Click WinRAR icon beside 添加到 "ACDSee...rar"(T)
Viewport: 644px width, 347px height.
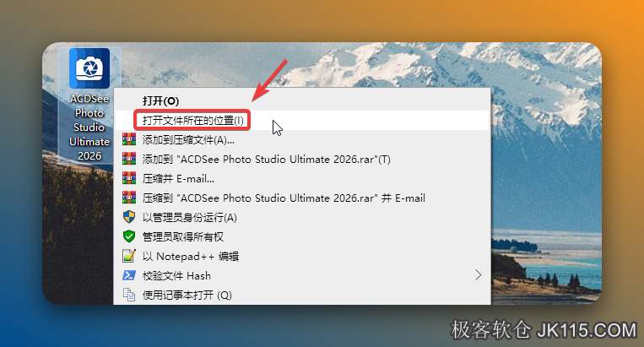(x=129, y=159)
